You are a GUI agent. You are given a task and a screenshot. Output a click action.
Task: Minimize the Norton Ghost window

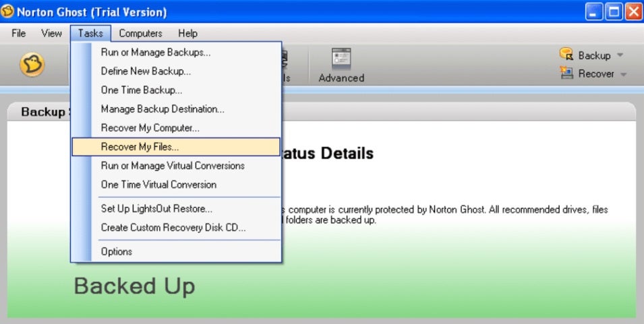click(x=593, y=12)
